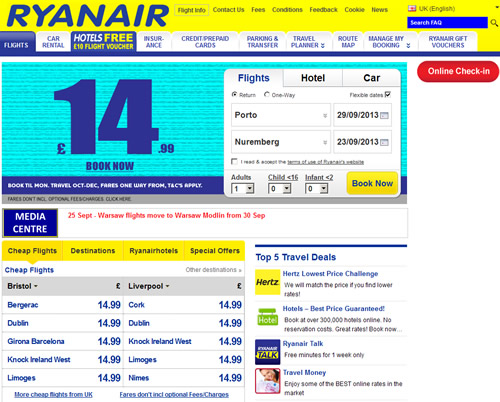Select the Nimes flight row

tap(184, 378)
